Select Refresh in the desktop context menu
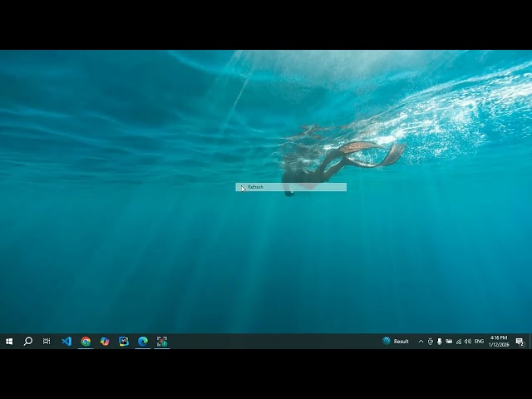 tap(291, 187)
